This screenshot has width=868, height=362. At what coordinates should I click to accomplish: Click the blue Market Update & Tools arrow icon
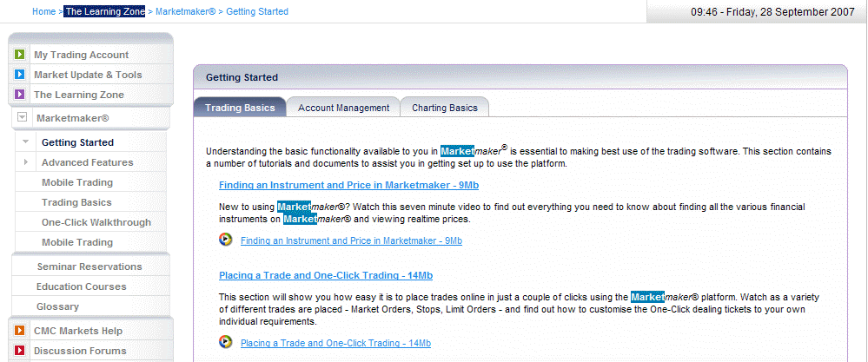coord(19,75)
